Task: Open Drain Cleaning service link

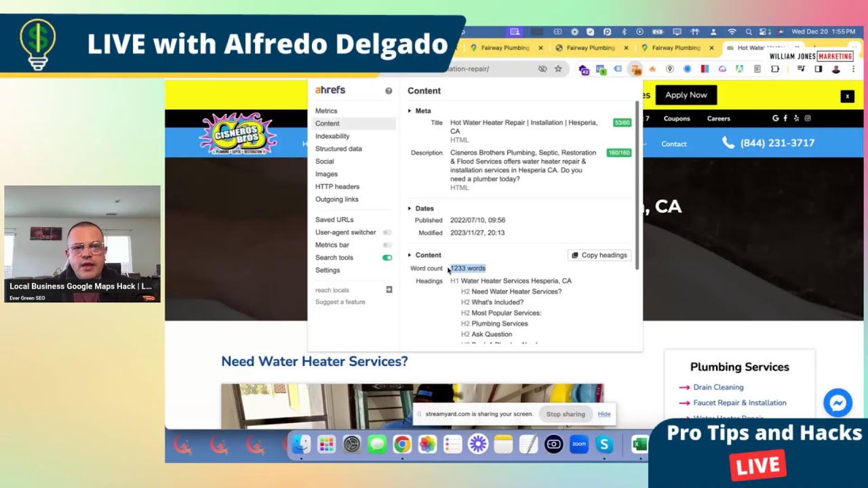Action: click(x=718, y=387)
